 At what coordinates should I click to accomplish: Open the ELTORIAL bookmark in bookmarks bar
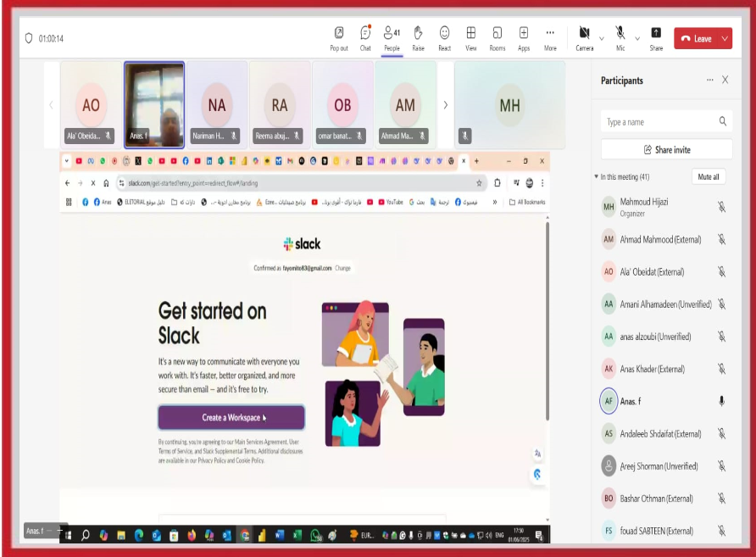[142, 202]
